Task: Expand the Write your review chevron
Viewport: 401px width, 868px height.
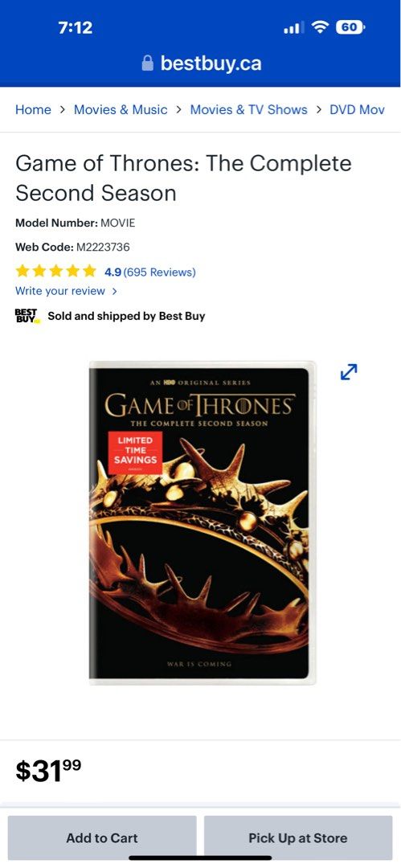Action: pyautogui.click(x=114, y=291)
